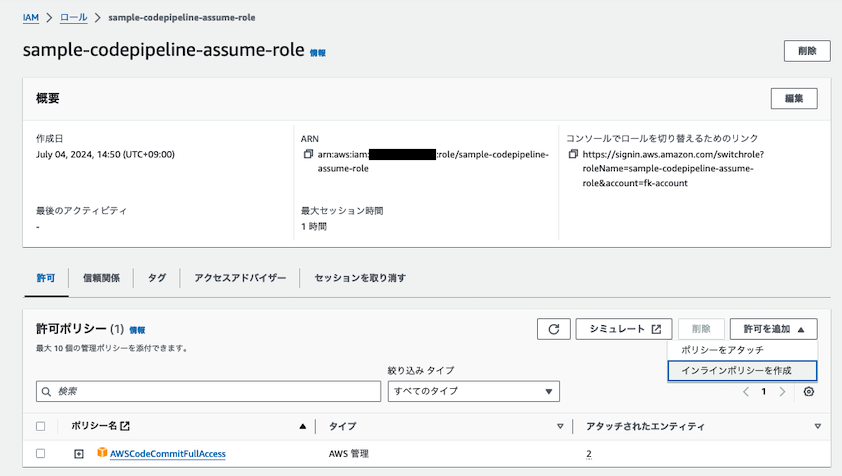
Task: Select ポリシーをアタッチ from the menu
Action: (x=722, y=350)
